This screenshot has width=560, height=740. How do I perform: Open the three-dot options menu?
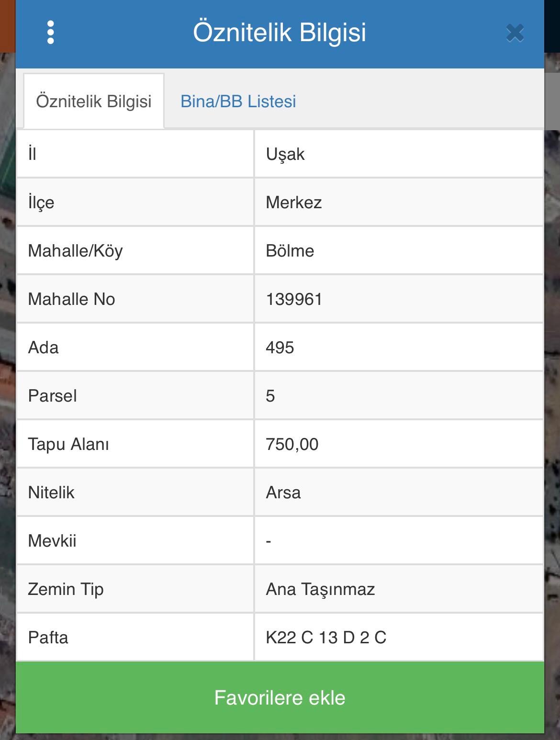51,33
